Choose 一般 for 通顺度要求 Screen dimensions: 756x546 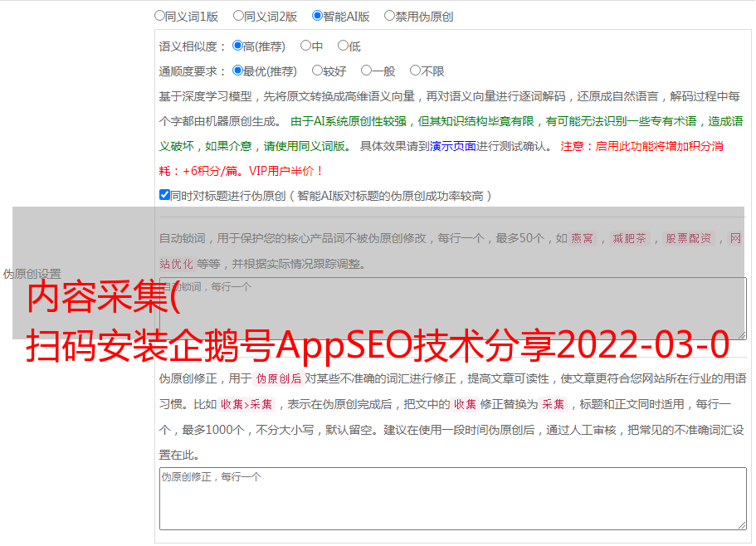(x=366, y=71)
